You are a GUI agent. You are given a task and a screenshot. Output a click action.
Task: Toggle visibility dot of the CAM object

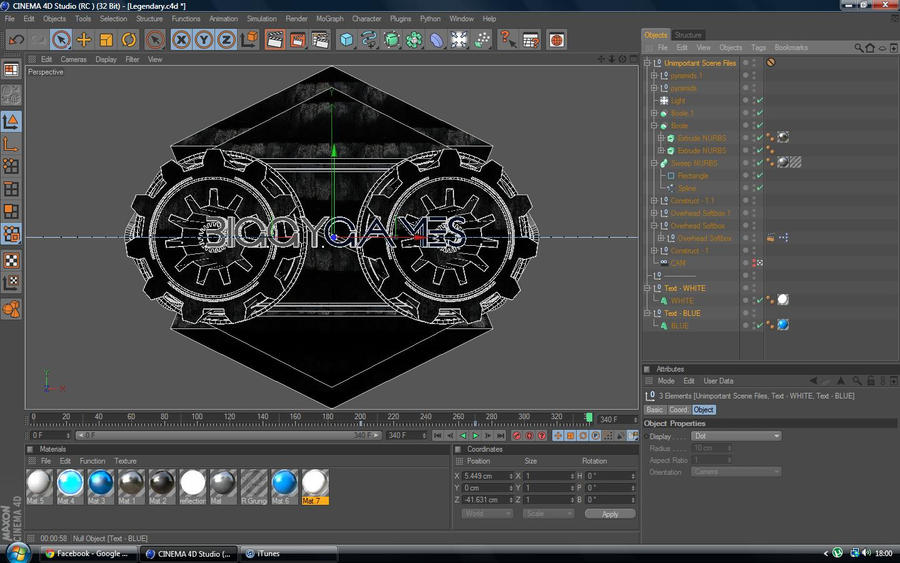click(754, 263)
